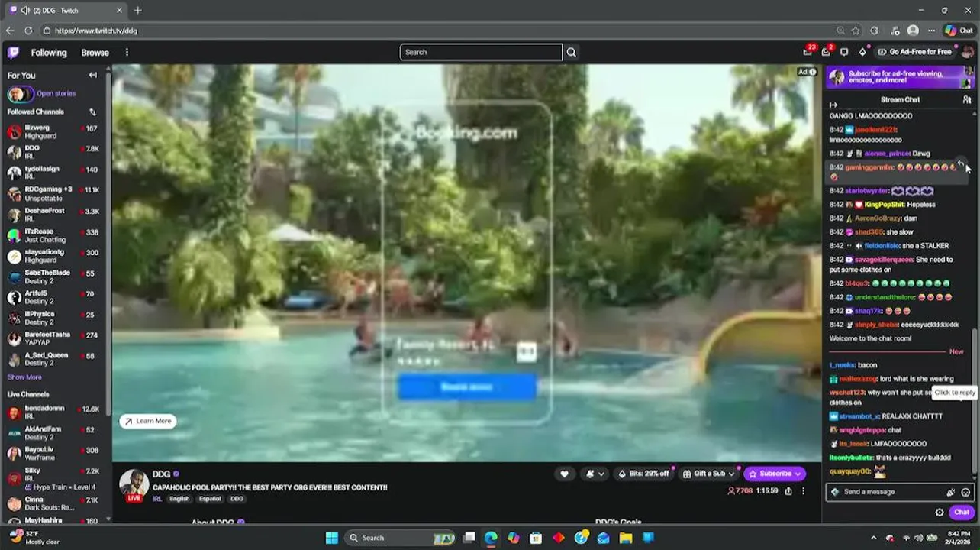The image size is (980, 550).
Task: Open the Following page
Action: [x=49, y=53]
